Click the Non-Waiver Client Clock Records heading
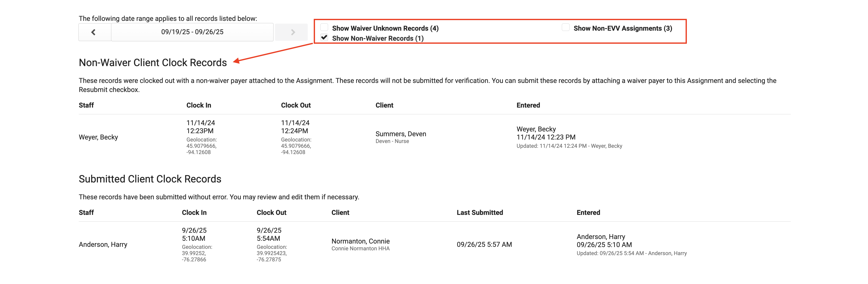The image size is (868, 284). pos(153,63)
